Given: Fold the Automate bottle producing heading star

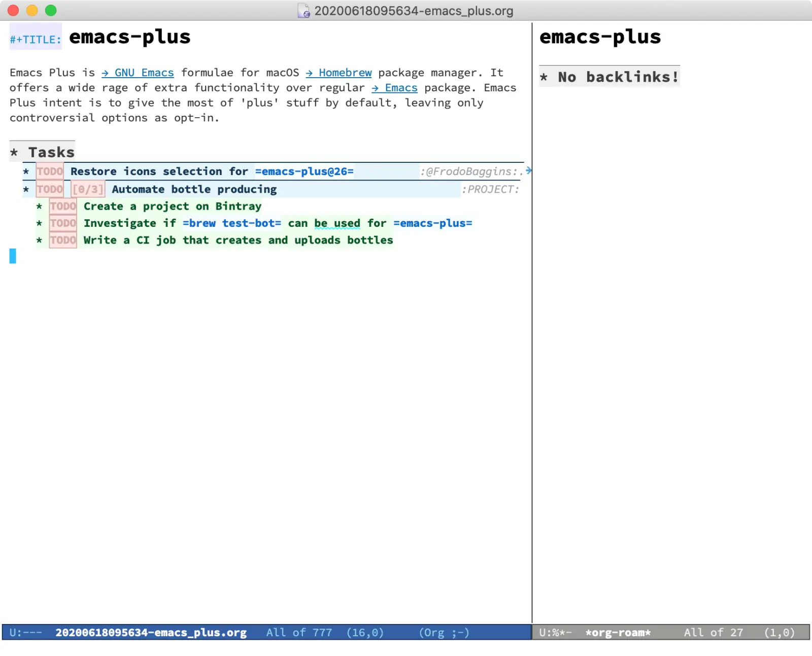Looking at the screenshot, I should point(26,189).
